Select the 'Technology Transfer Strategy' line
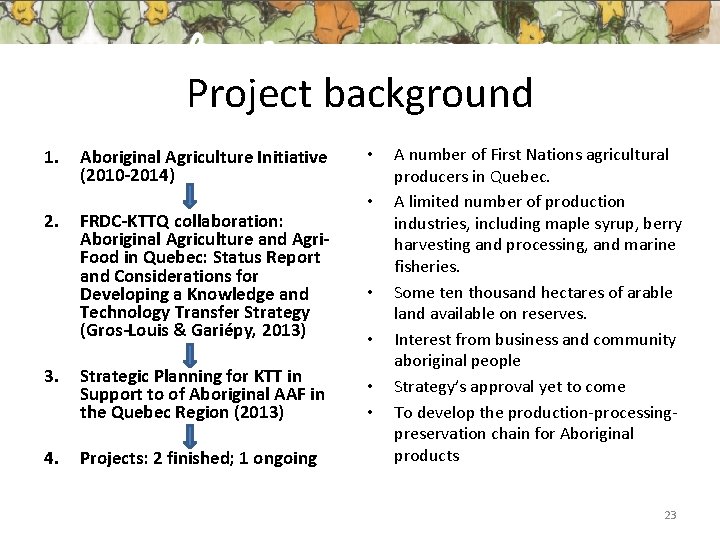The image size is (720, 540). 195,312
